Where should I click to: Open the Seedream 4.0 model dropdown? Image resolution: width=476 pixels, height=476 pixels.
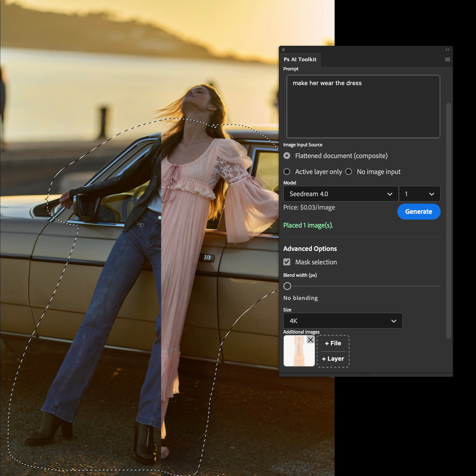pyautogui.click(x=340, y=194)
